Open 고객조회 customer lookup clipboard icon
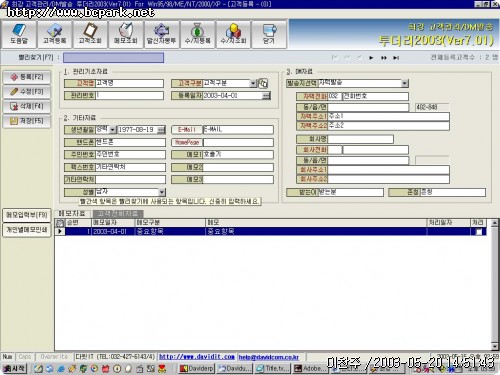500x375 pixels. point(90,34)
